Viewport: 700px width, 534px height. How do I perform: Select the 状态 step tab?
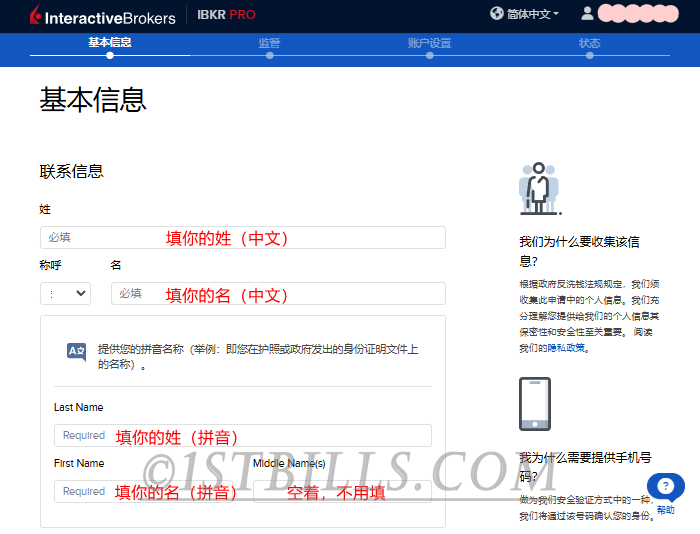pos(589,43)
